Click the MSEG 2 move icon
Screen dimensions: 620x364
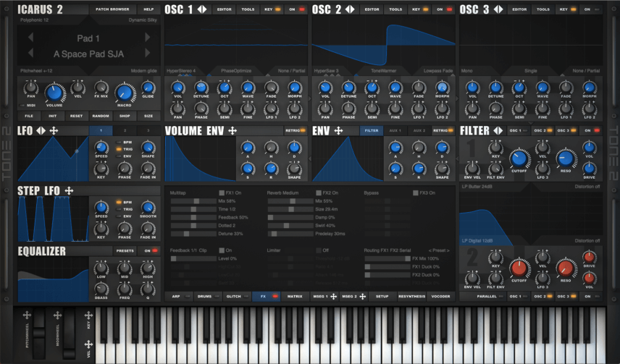362,297
